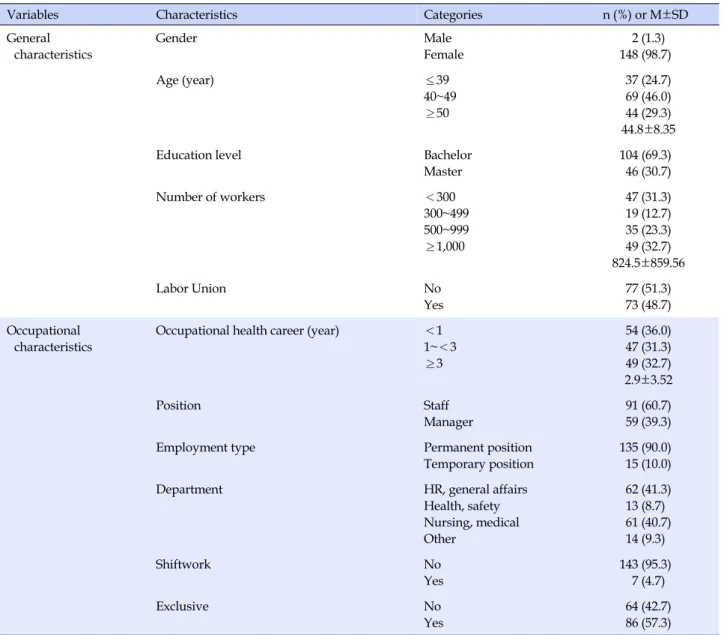
Task: Click the '≥50' age category
Action: (436, 113)
